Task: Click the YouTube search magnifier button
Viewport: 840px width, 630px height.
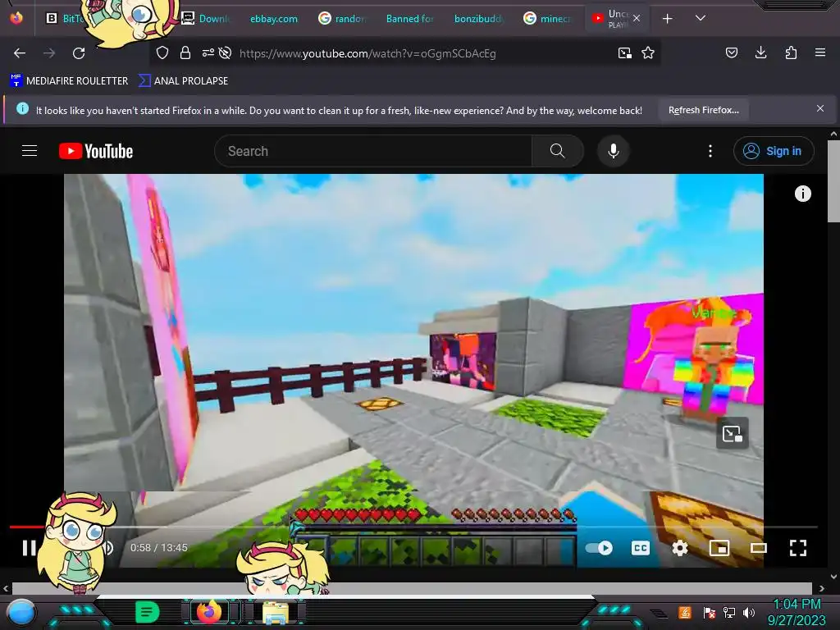Action: point(557,151)
